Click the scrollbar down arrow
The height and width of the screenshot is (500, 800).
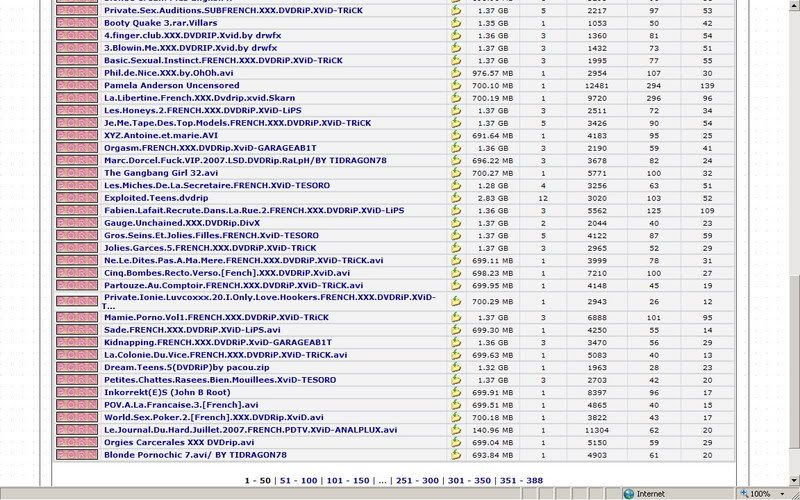coord(794,481)
